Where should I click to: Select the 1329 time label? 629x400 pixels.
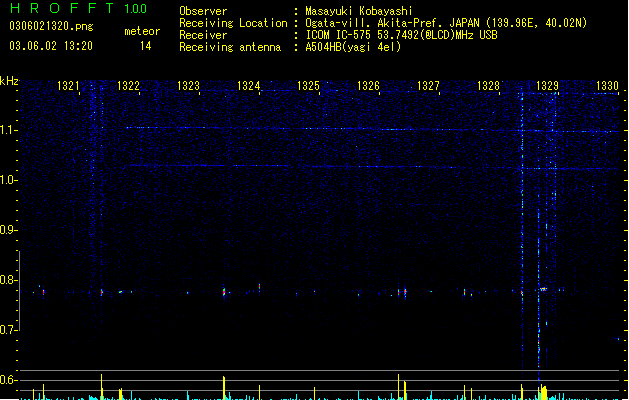[x=548, y=86]
